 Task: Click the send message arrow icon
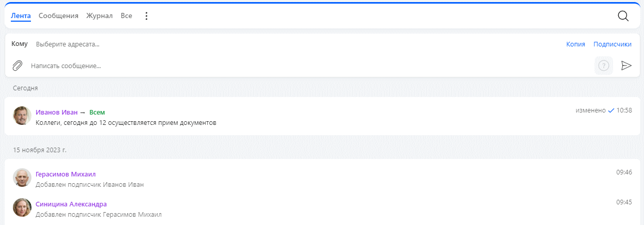(x=626, y=66)
